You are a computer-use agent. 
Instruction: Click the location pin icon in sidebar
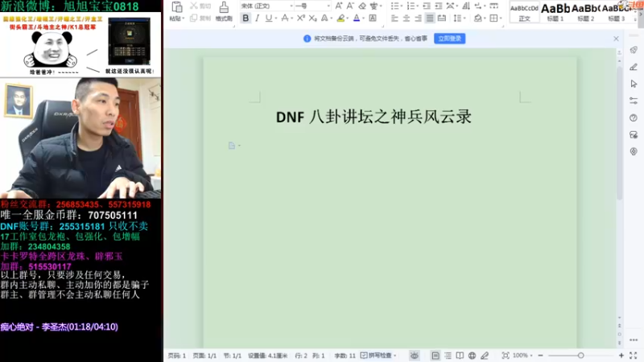(x=634, y=151)
